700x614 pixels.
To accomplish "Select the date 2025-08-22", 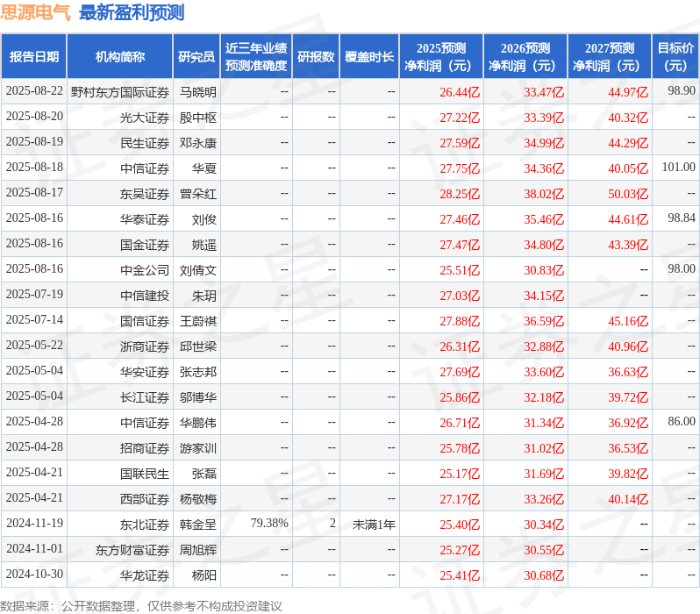I will (34, 91).
